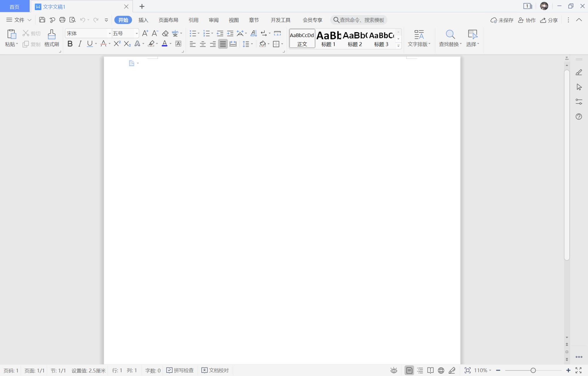This screenshot has height=376, width=588.
Task: Open the line spacing dropdown
Action: 248,44
